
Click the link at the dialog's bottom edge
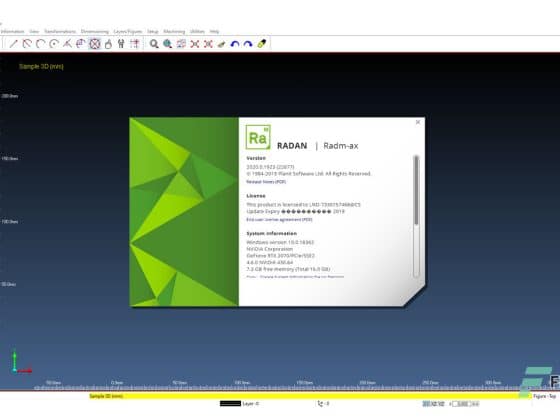pyautogui.click(x=295, y=277)
